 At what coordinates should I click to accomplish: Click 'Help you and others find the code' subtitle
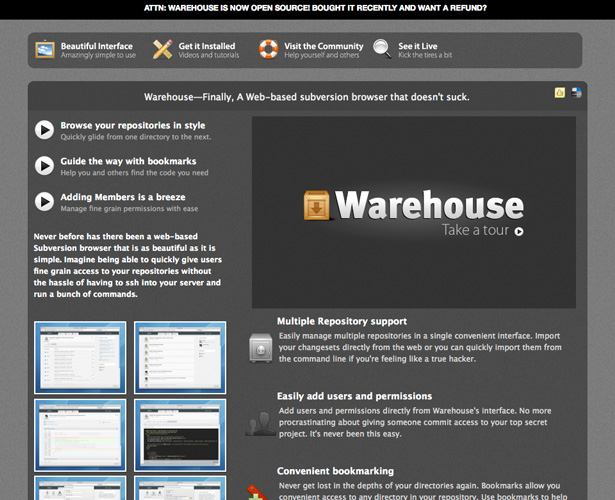pyautogui.click(x=134, y=173)
